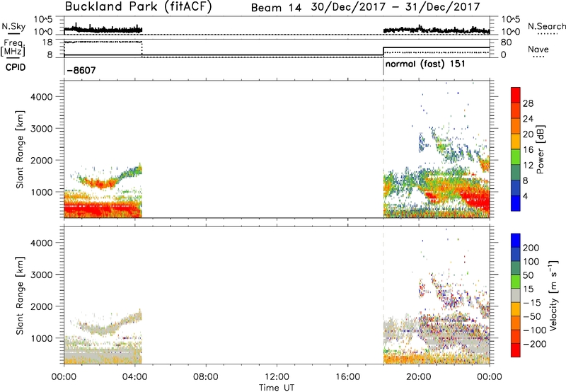Click the '10^5' tick on N.Sky axis
Image resolution: width=566 pixels, height=392 pixels.
(43, 19)
